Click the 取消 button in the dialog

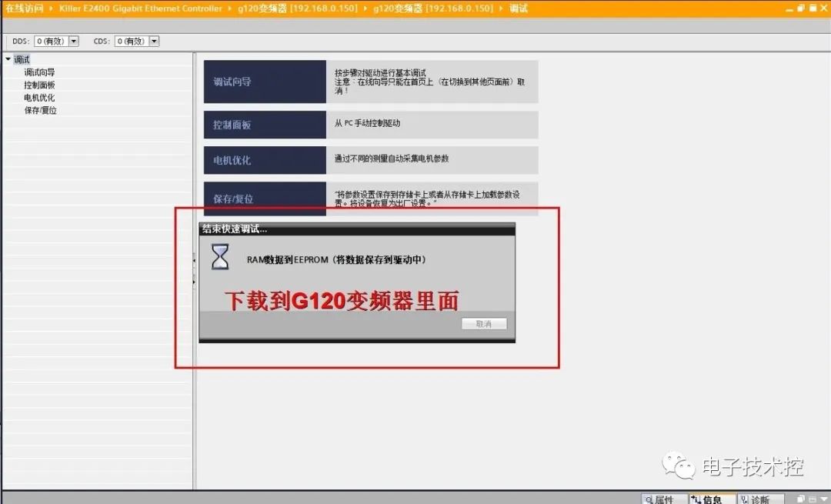(x=484, y=324)
